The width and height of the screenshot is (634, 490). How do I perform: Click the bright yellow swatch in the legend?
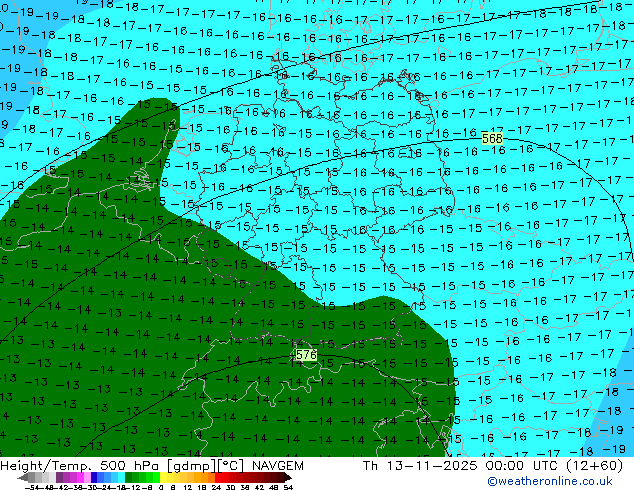(x=163, y=477)
